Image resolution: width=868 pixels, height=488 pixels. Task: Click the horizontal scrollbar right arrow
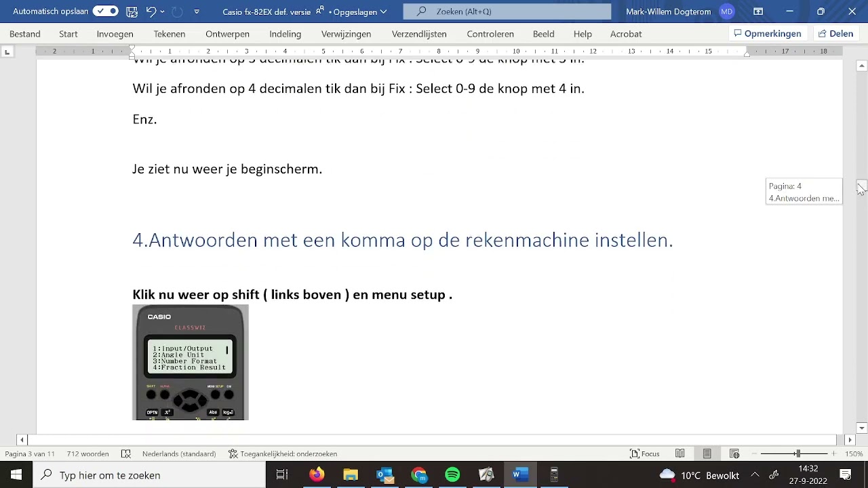point(850,440)
